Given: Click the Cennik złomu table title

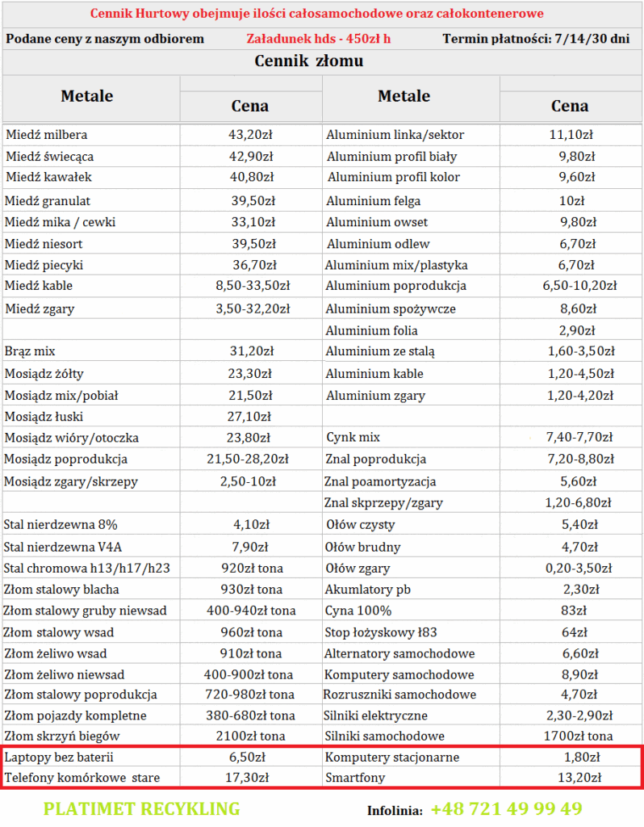Looking at the screenshot, I should coord(308,61).
